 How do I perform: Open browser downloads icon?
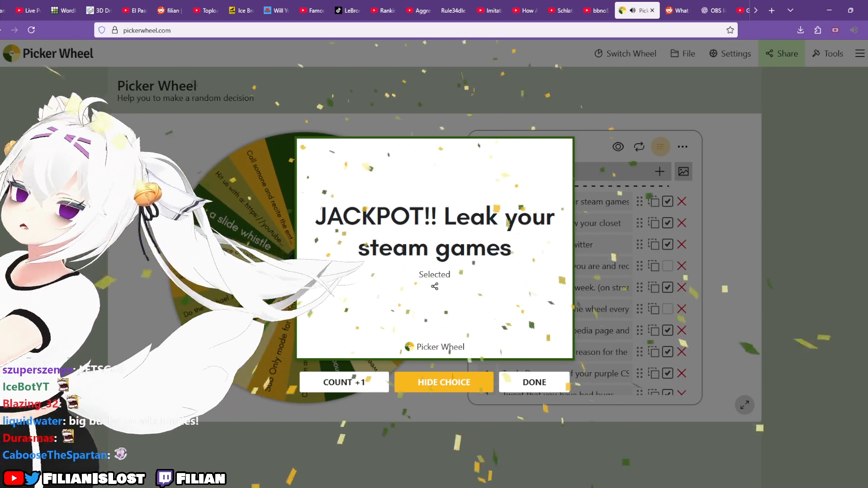click(801, 30)
